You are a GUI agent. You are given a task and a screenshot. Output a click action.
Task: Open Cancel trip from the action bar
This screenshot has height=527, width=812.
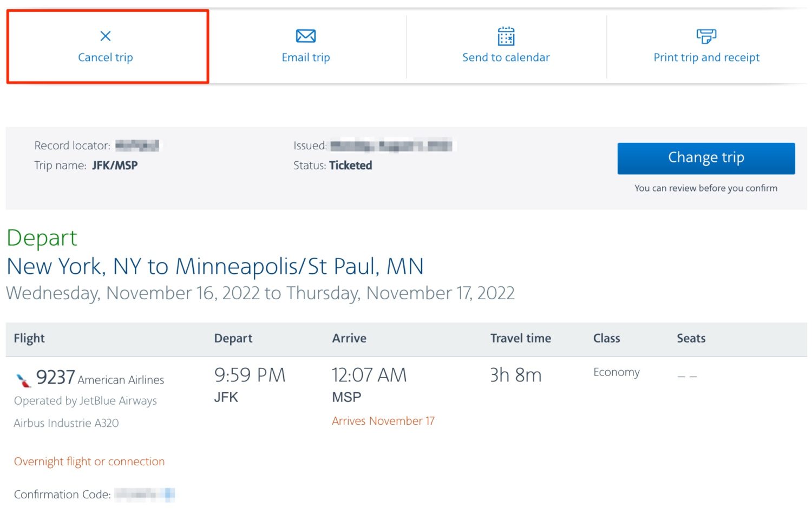click(x=105, y=57)
